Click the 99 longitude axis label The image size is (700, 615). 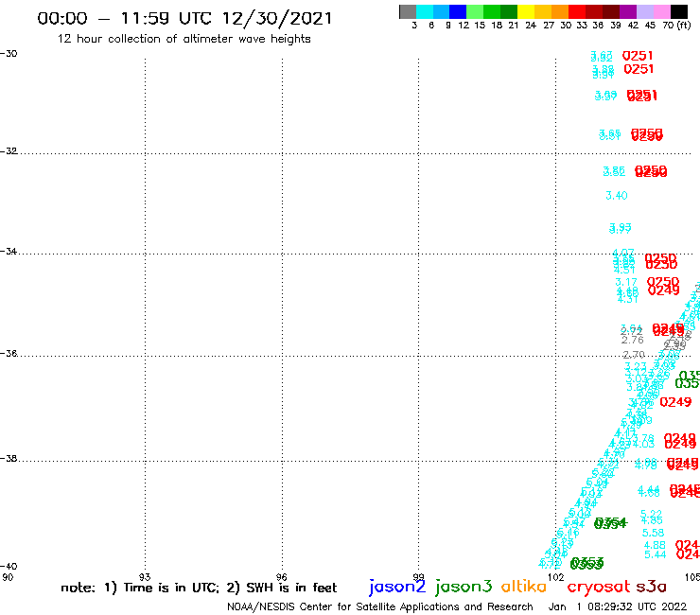pyautogui.click(x=418, y=577)
